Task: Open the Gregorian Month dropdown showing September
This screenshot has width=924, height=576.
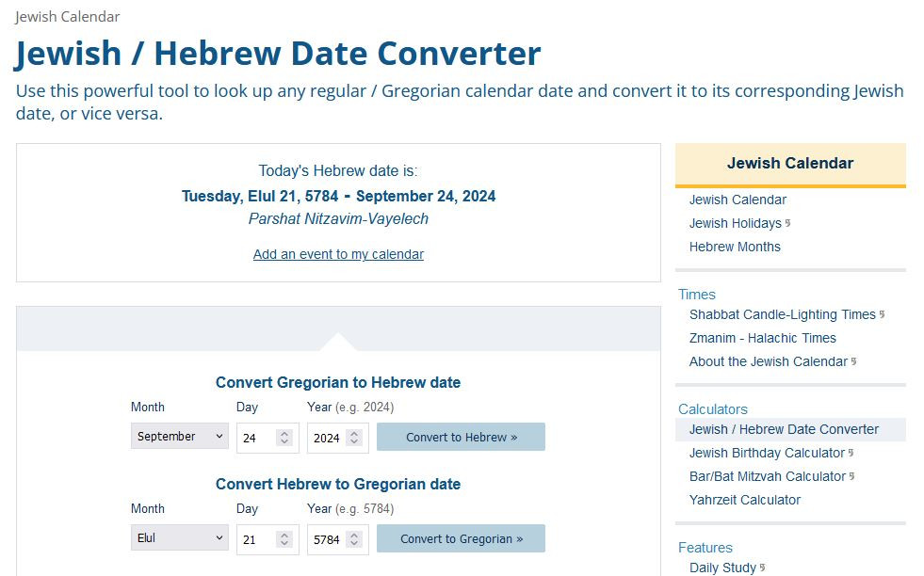Action: click(179, 437)
